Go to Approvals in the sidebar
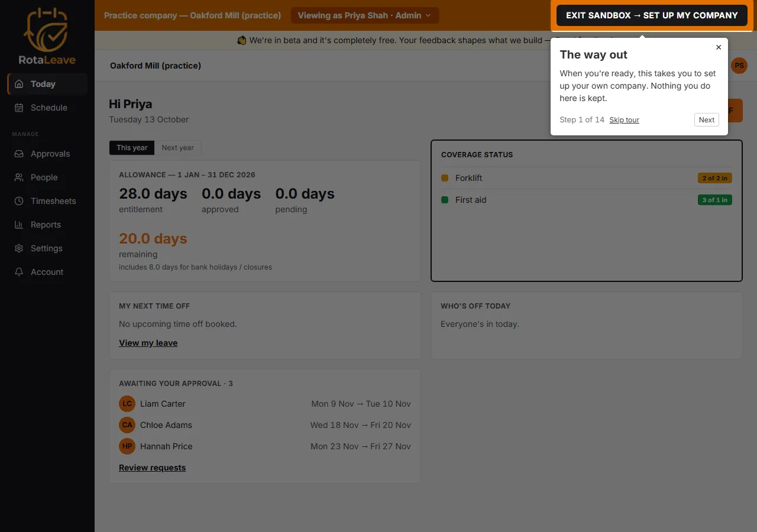Image resolution: width=757 pixels, height=532 pixels. coord(47,154)
